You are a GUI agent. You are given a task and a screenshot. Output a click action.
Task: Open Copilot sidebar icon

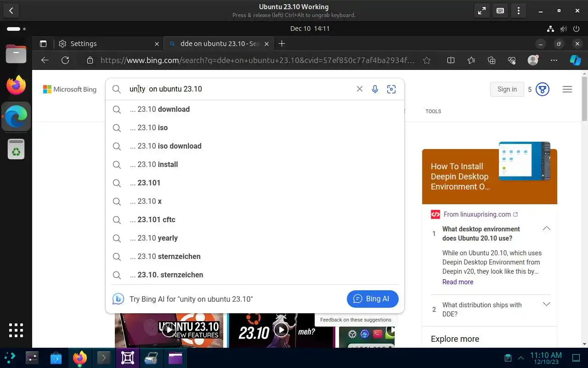(575, 60)
